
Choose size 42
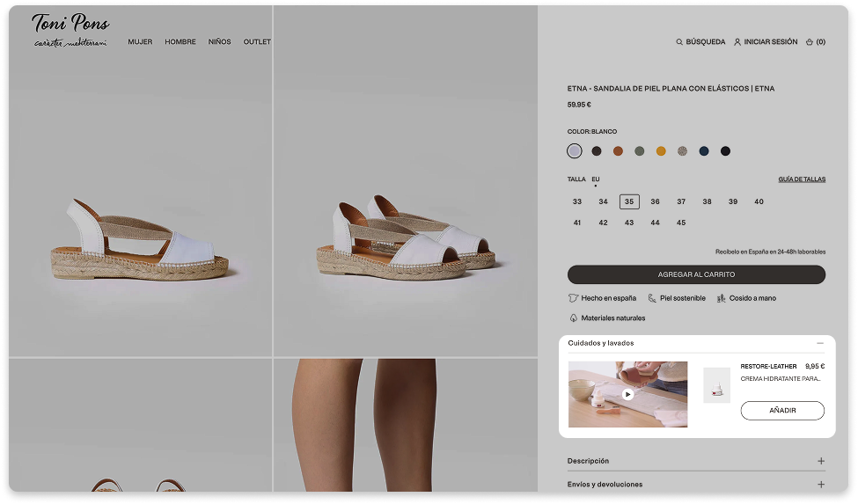point(603,223)
